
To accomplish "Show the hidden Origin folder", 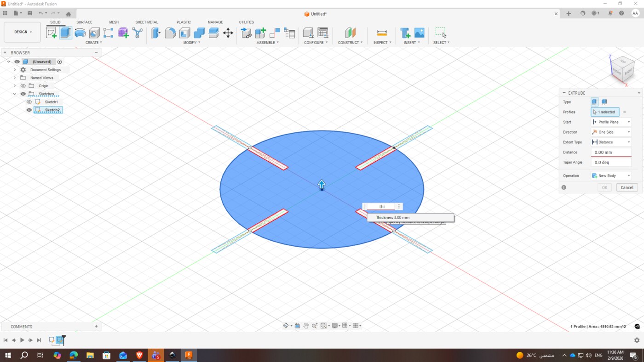I will coord(23,86).
